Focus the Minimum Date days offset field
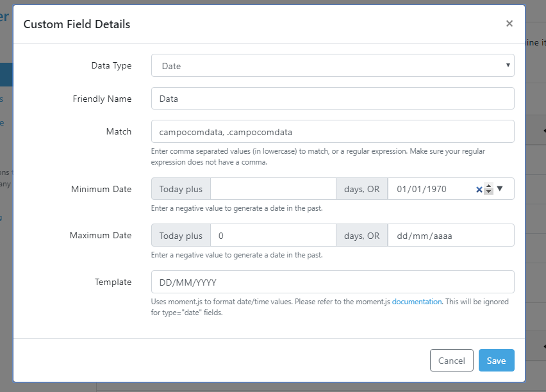The image size is (546, 392). [x=273, y=189]
